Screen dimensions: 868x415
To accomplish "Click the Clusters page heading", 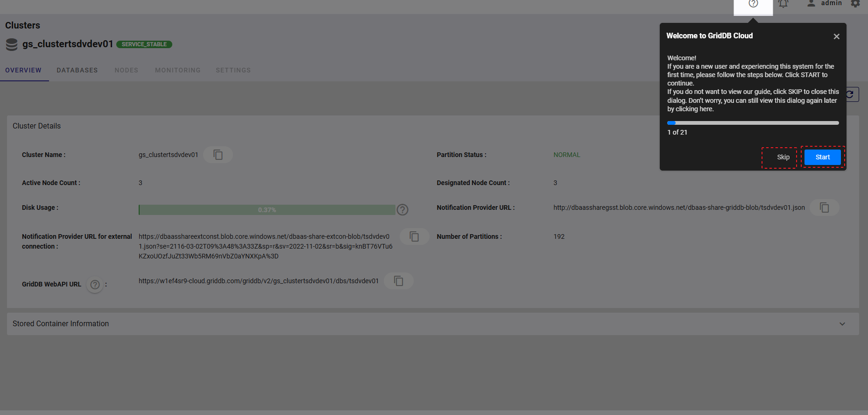I will click(22, 25).
